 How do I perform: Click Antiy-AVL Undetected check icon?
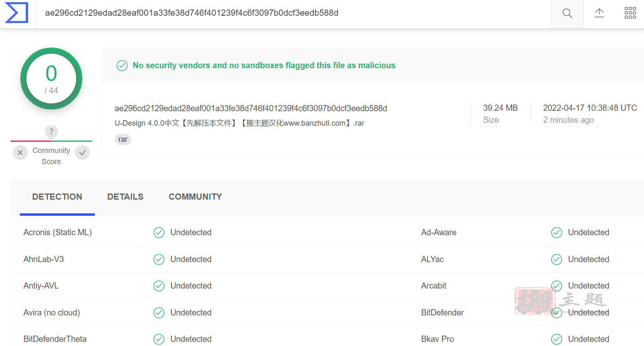point(159,286)
